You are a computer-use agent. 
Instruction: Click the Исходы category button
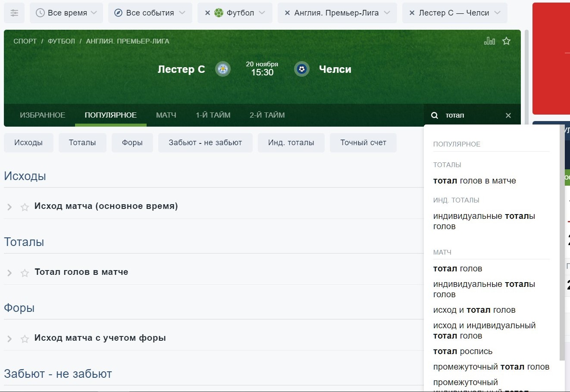[x=28, y=143]
